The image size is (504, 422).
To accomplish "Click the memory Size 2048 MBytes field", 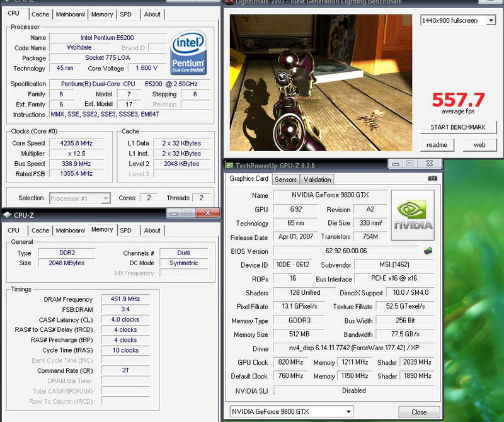I will [67, 263].
